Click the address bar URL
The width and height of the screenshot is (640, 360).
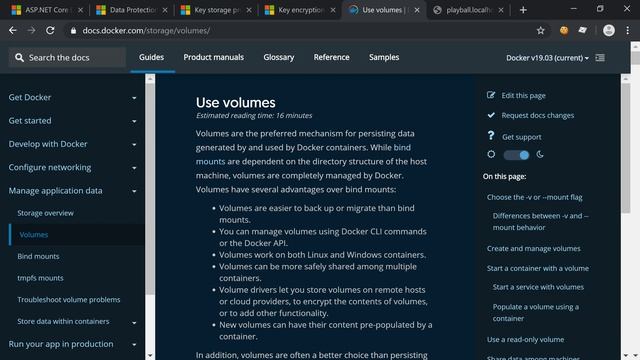146,31
